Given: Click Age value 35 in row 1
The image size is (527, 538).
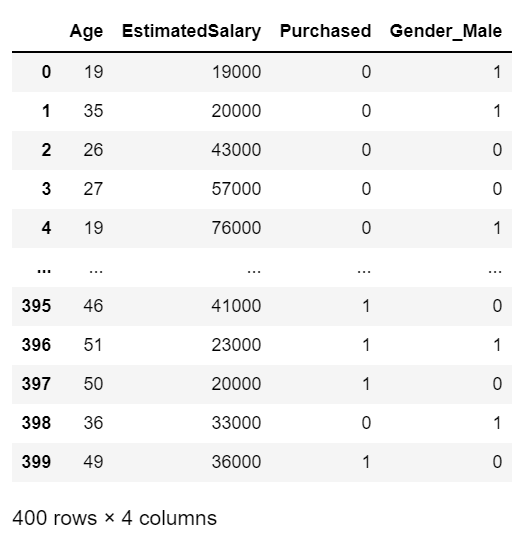Looking at the screenshot, I should pyautogui.click(x=93, y=111).
